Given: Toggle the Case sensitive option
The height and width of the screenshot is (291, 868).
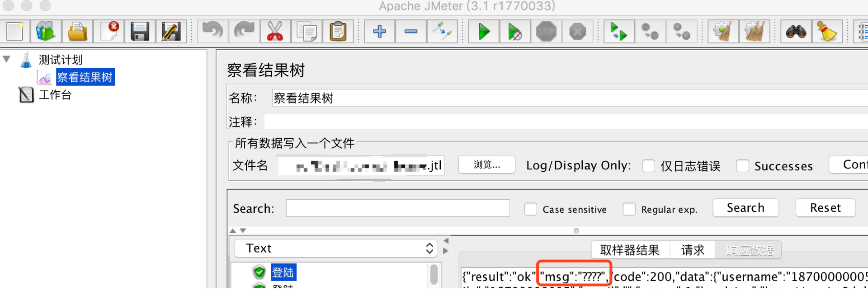Looking at the screenshot, I should tap(531, 209).
